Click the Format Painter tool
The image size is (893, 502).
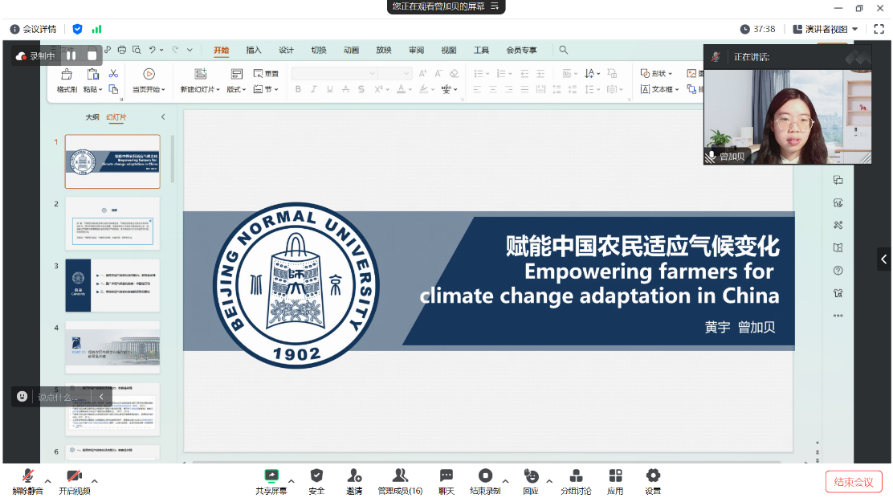point(67,80)
